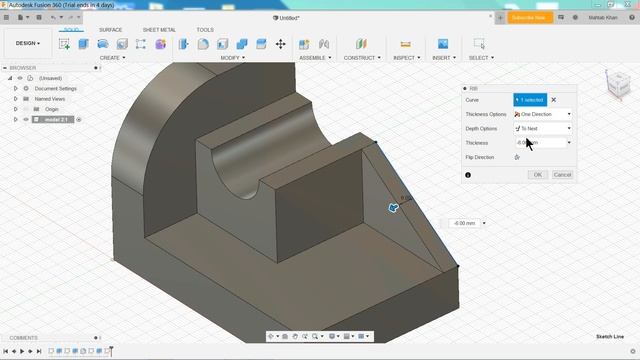Click the Undo arrow
640x360 pixels.
(53, 18)
